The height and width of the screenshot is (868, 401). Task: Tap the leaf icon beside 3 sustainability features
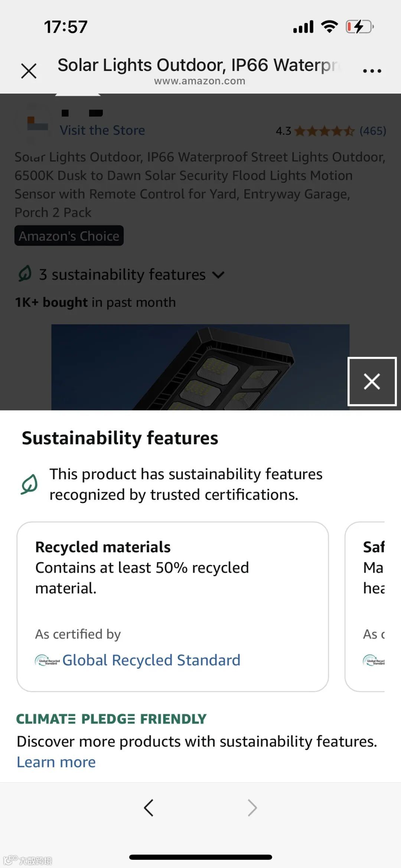click(x=25, y=274)
